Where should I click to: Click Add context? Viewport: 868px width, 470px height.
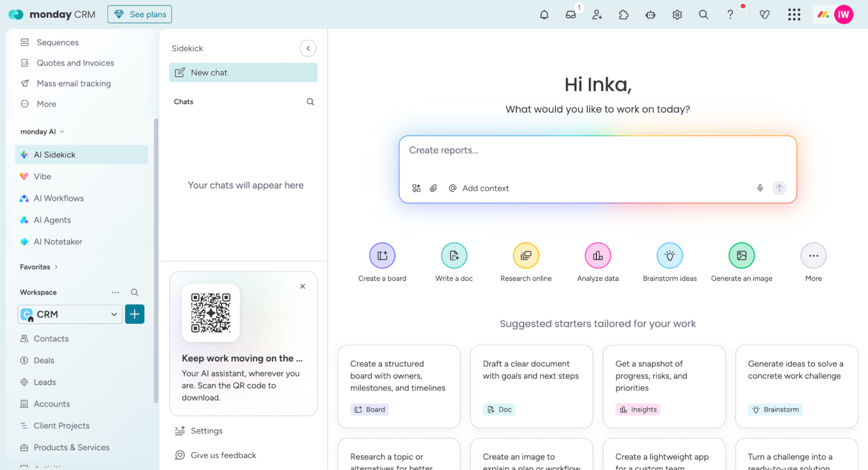[x=479, y=189]
